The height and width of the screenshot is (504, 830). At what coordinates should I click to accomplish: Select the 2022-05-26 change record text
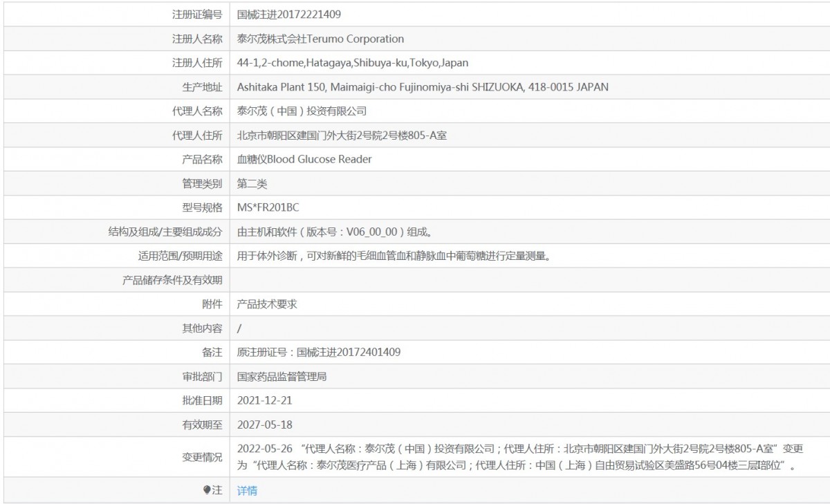click(x=520, y=457)
